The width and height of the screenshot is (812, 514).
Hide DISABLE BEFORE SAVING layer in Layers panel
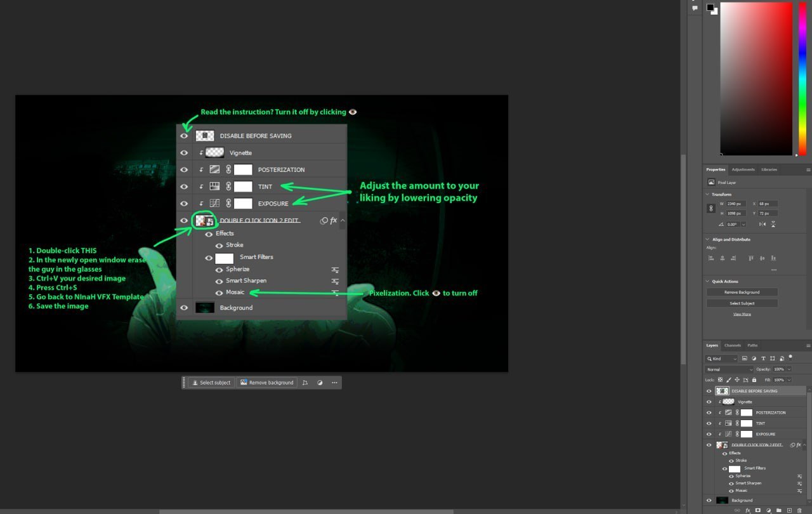tap(709, 391)
